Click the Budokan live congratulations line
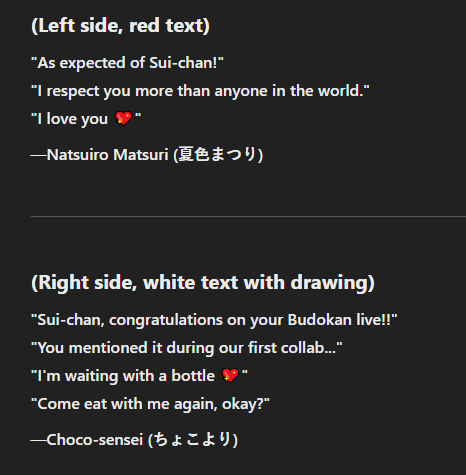This screenshot has height=475, width=466. coord(214,320)
